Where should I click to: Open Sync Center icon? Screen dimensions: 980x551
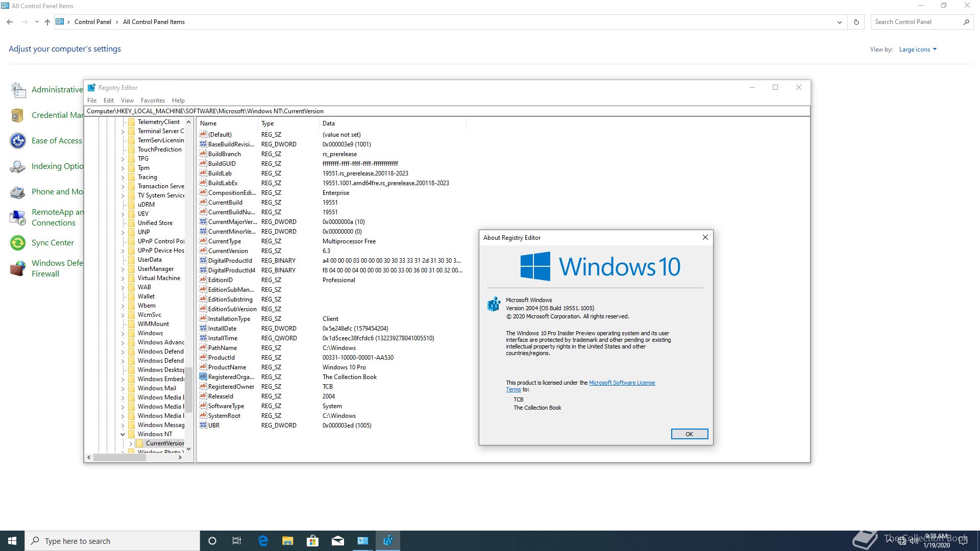coord(18,243)
